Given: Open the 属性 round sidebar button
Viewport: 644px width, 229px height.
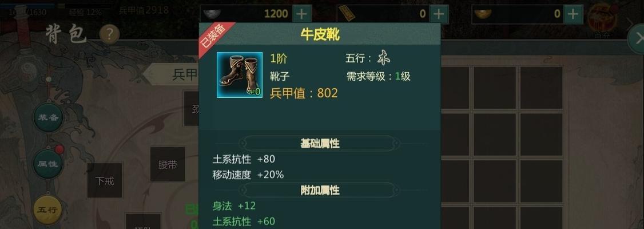Looking at the screenshot, I should click(x=48, y=164).
